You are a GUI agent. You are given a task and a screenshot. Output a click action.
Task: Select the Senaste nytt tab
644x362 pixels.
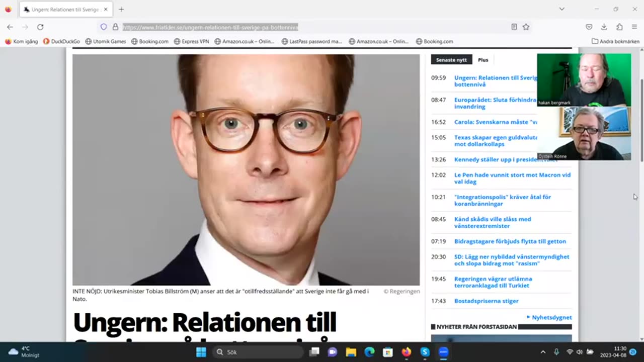[451, 60]
